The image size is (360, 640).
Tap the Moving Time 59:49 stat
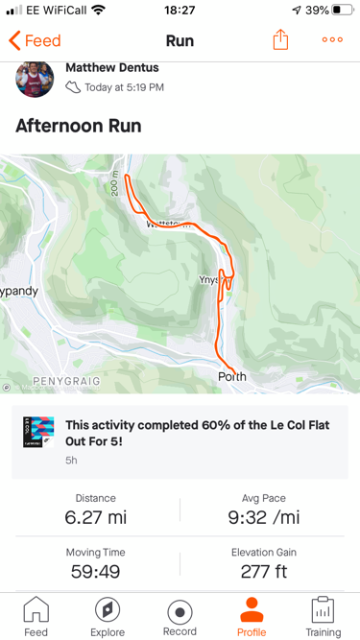tap(96, 565)
